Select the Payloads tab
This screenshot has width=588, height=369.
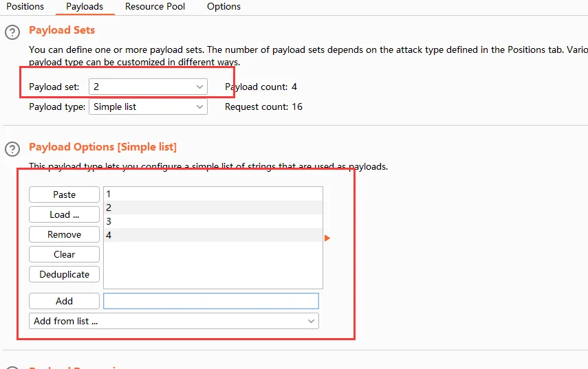click(x=85, y=6)
